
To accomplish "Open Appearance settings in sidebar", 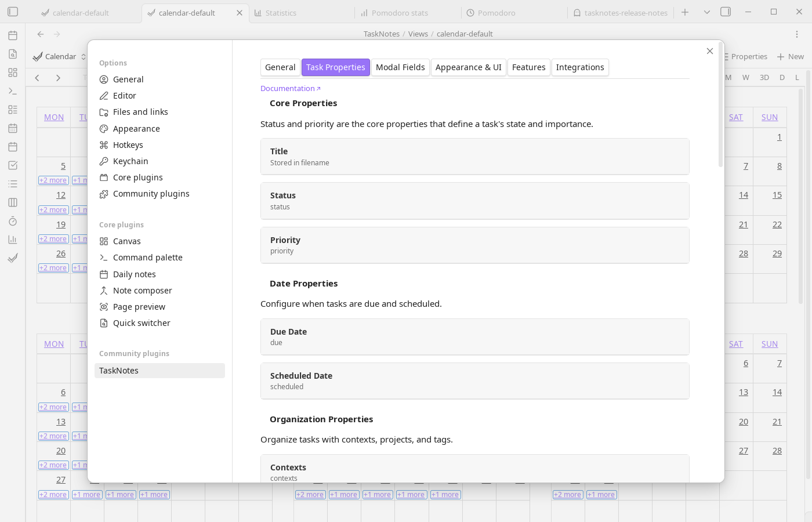I will pyautogui.click(x=159, y=129).
